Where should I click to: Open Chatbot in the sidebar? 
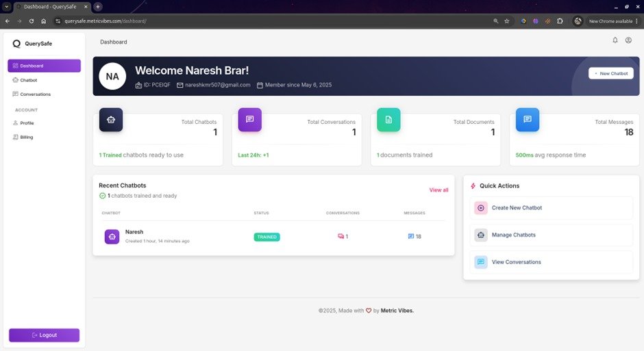pyautogui.click(x=45, y=80)
